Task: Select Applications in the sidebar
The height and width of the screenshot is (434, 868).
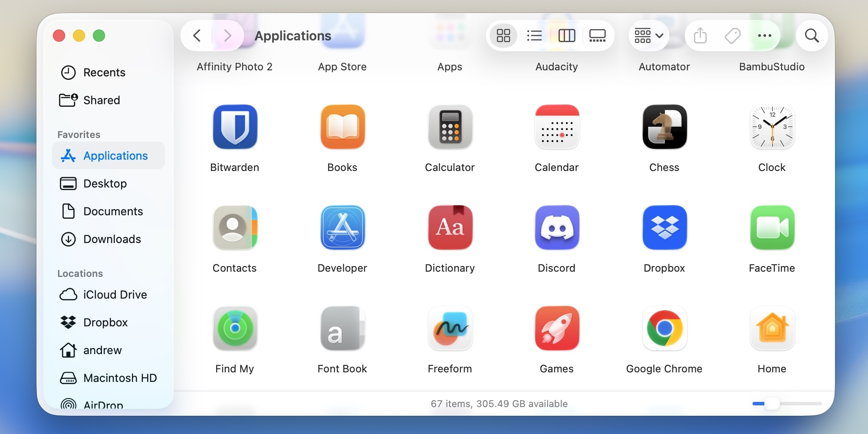Action: pyautogui.click(x=108, y=156)
